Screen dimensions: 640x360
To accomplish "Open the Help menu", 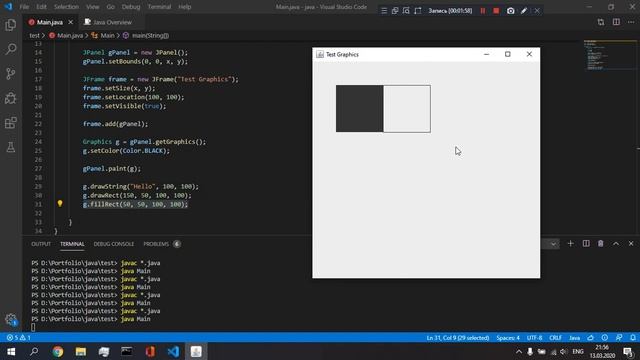I will tap(184, 7).
